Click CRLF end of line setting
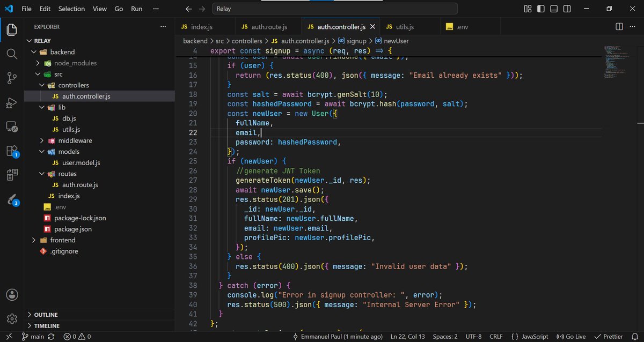 point(497,337)
